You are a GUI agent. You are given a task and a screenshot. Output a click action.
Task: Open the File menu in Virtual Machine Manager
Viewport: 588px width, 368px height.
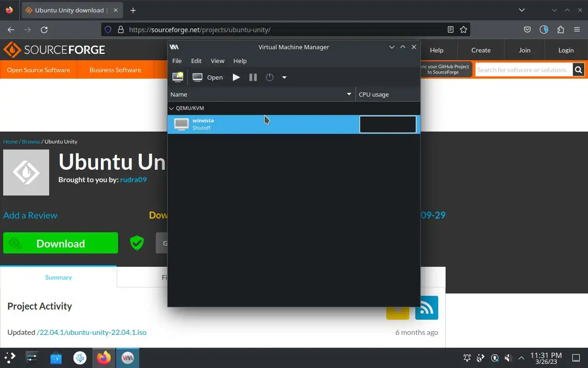point(177,61)
